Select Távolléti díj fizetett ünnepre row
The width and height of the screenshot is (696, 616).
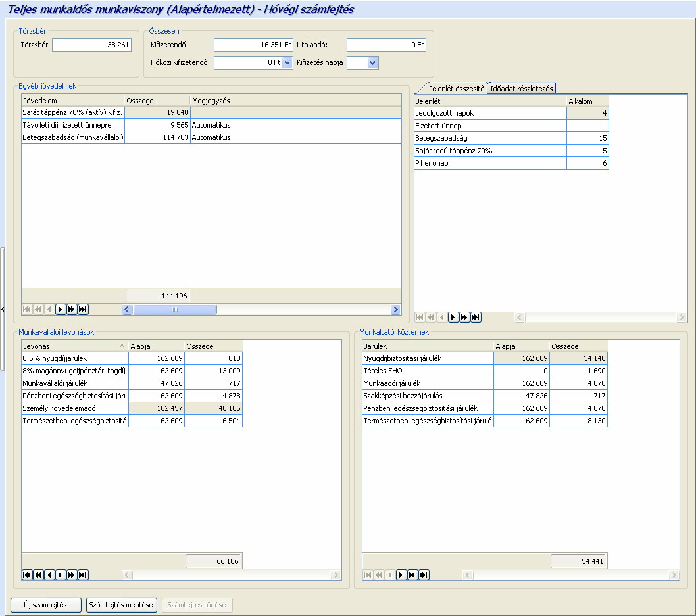click(211, 125)
